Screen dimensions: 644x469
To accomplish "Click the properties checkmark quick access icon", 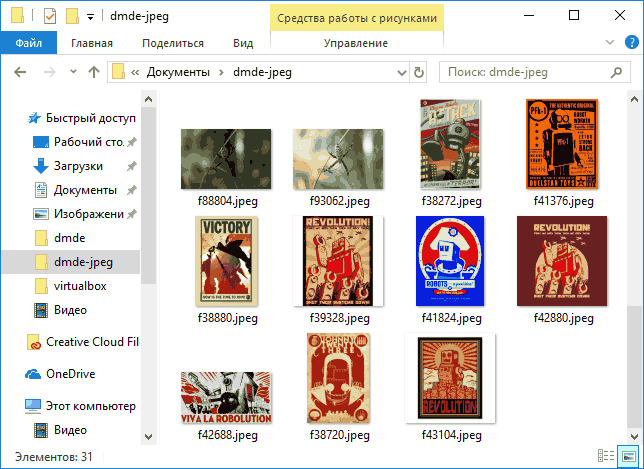I will pyautogui.click(x=50, y=16).
